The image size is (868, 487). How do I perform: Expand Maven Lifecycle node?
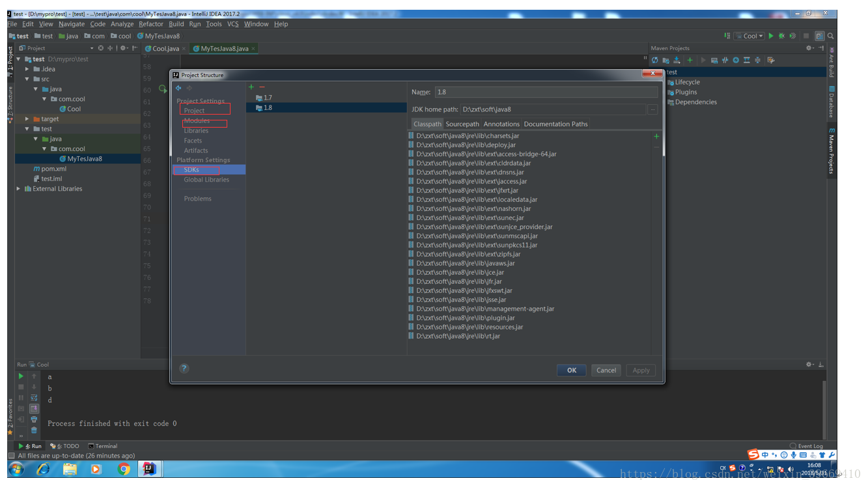tap(687, 82)
